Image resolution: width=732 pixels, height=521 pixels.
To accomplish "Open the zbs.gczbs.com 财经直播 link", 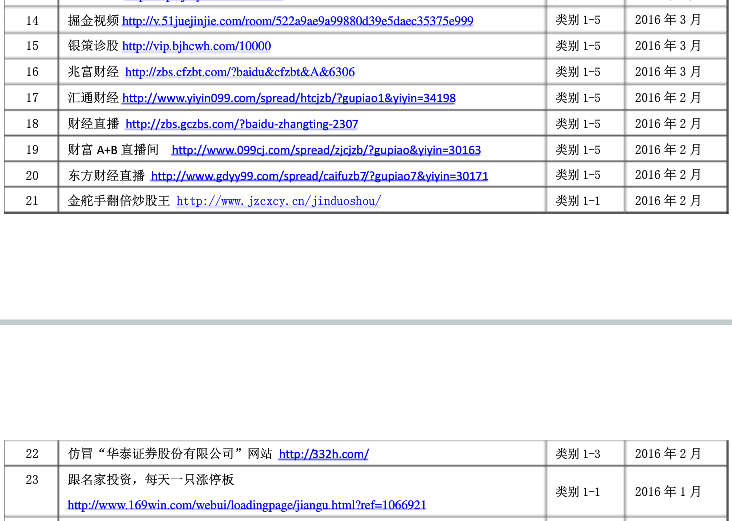I will point(241,124).
